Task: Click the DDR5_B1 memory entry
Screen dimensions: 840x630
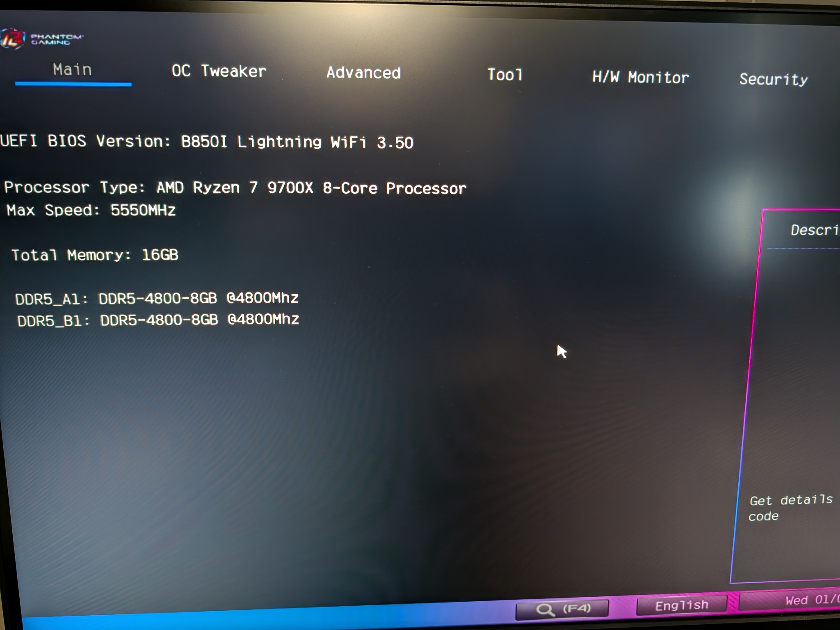Action: 158,320
